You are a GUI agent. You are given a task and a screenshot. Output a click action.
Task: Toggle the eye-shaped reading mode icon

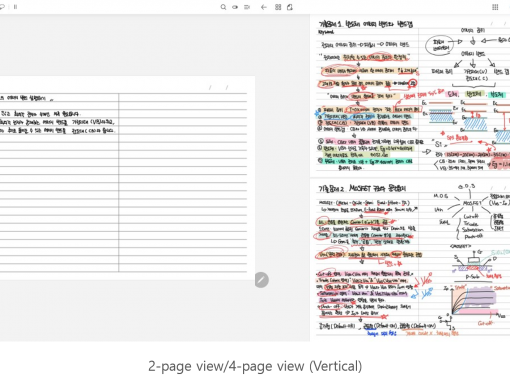[235, 7]
